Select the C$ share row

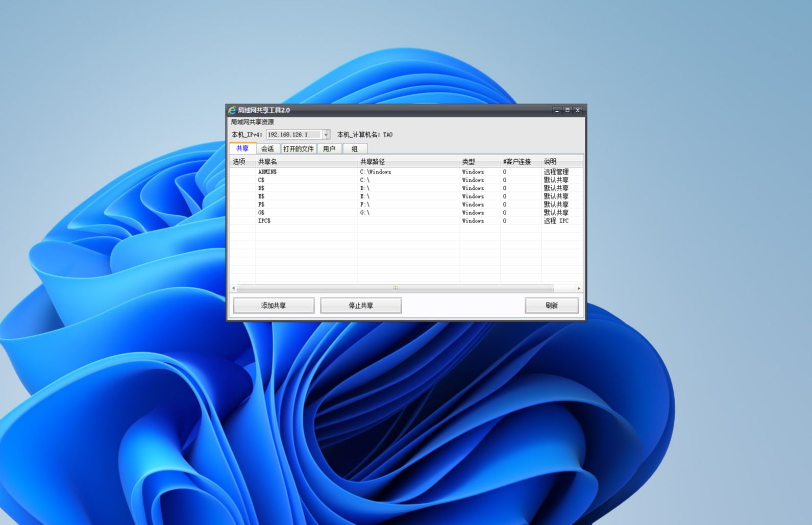[406, 180]
